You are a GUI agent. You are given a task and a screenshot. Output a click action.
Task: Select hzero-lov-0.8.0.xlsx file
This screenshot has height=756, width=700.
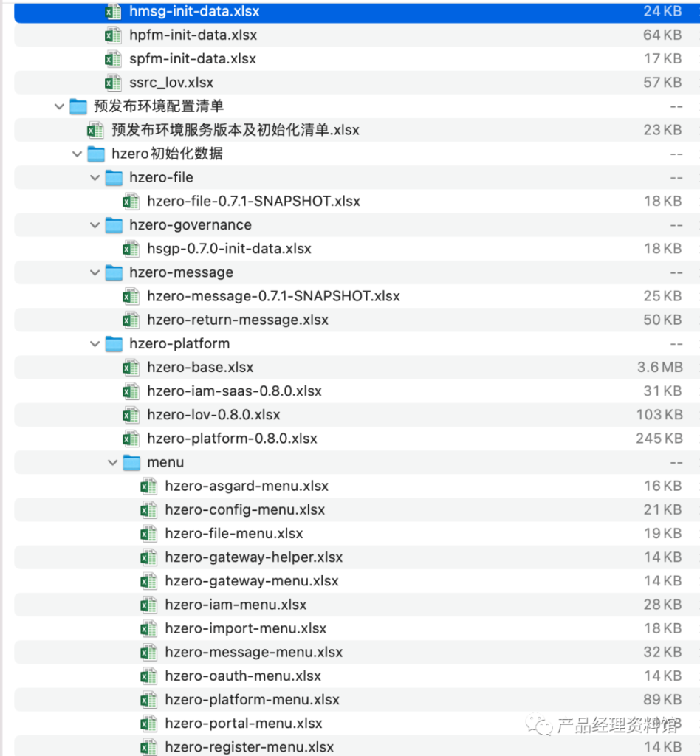[213, 415]
